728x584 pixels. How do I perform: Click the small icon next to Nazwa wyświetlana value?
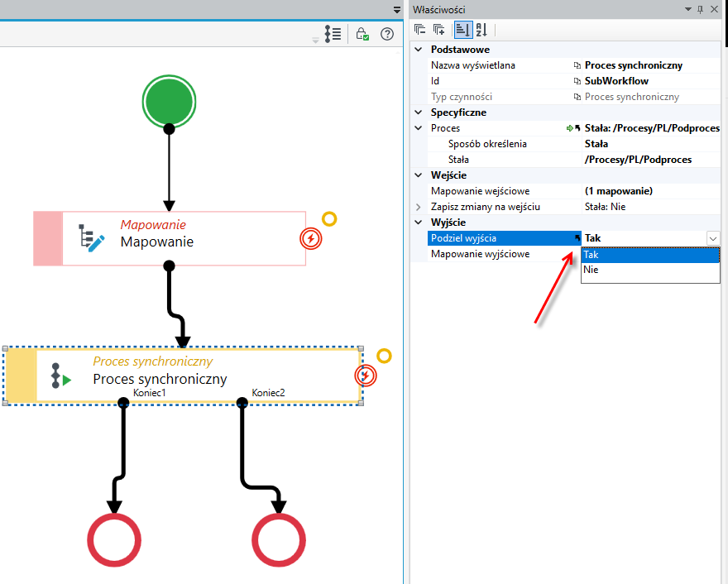click(577, 65)
